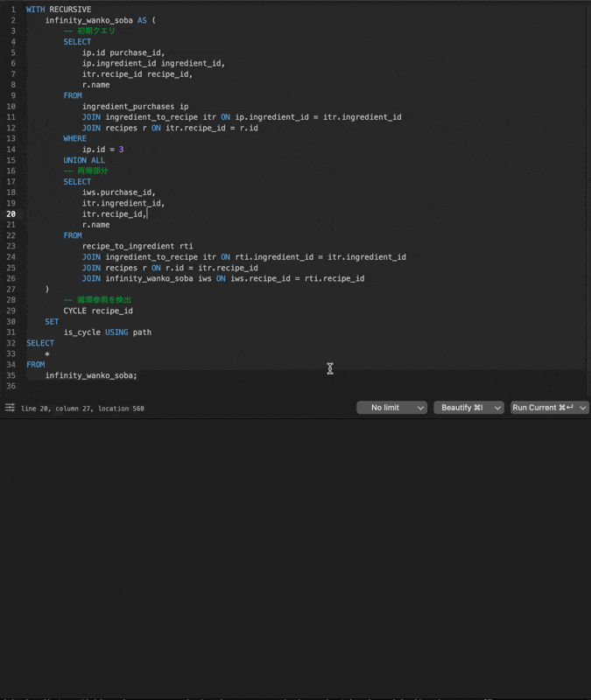591x700 pixels.
Task: Click SELECT keyword on line 32
Action: click(40, 343)
